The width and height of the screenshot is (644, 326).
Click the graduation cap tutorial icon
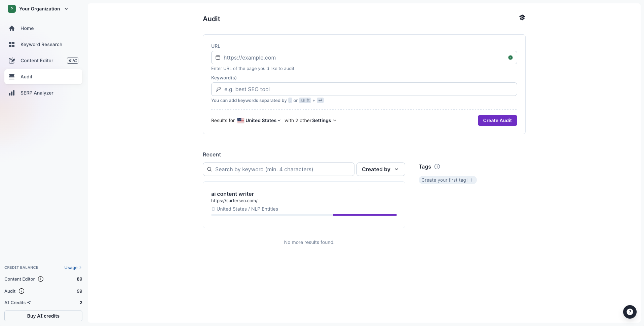coord(522,17)
